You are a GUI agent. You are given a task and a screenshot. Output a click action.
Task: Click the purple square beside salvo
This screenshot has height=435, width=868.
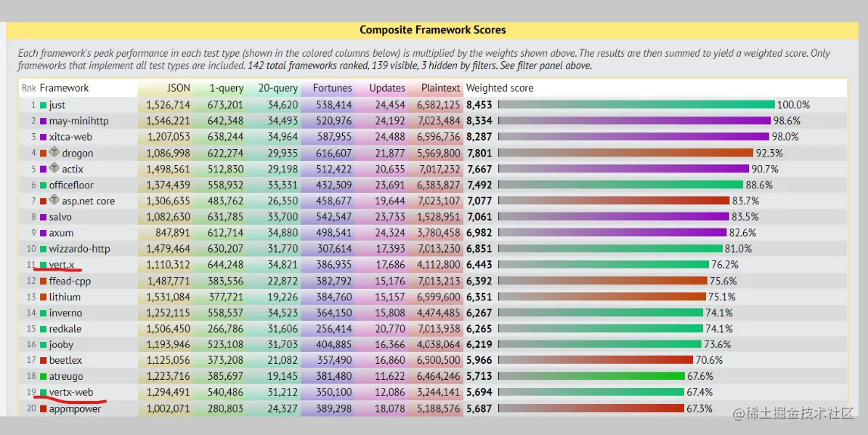(x=43, y=218)
